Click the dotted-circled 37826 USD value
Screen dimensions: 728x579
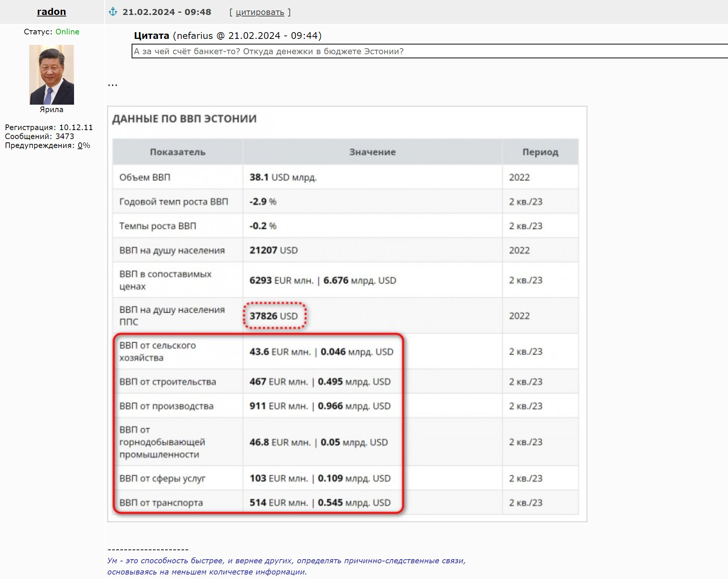tap(274, 316)
